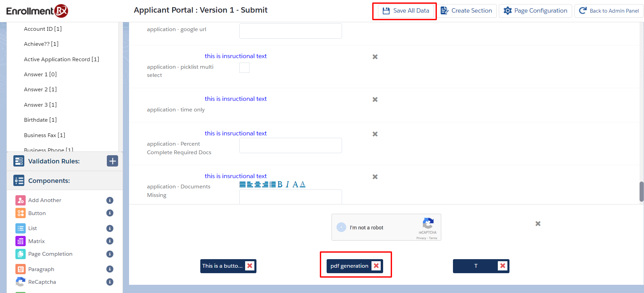Tick the I'm not a robot checkbox

pyautogui.click(x=341, y=227)
